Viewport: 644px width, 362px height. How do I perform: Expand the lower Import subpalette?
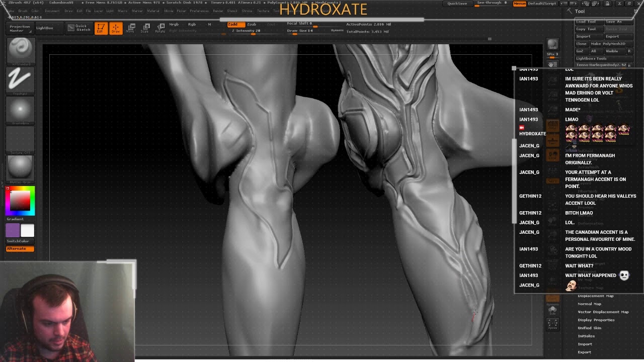pos(585,344)
